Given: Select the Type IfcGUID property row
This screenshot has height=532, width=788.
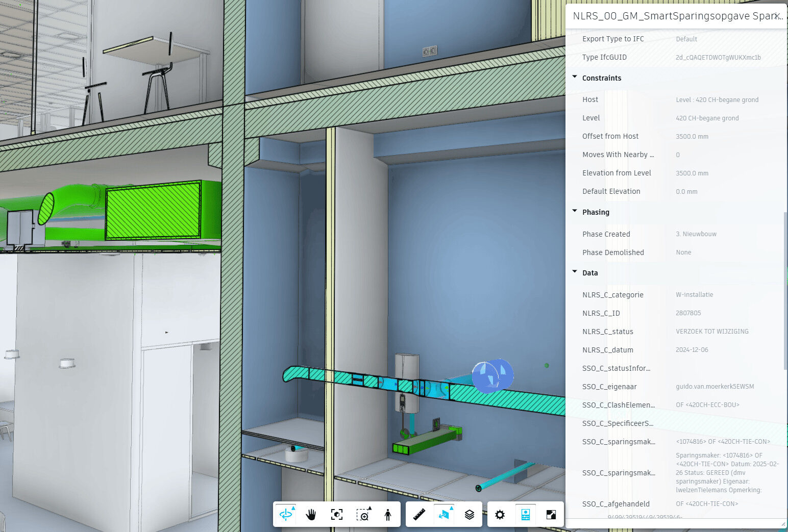Looking at the screenshot, I should click(x=676, y=57).
